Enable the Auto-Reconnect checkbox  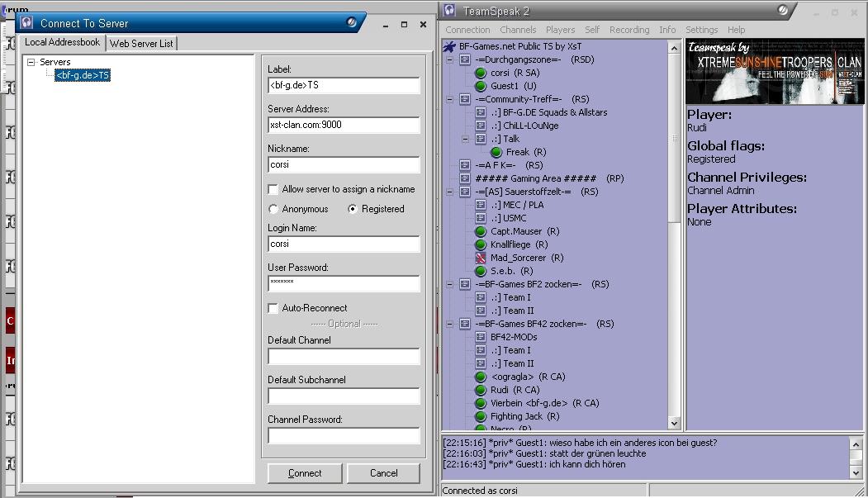(x=273, y=308)
